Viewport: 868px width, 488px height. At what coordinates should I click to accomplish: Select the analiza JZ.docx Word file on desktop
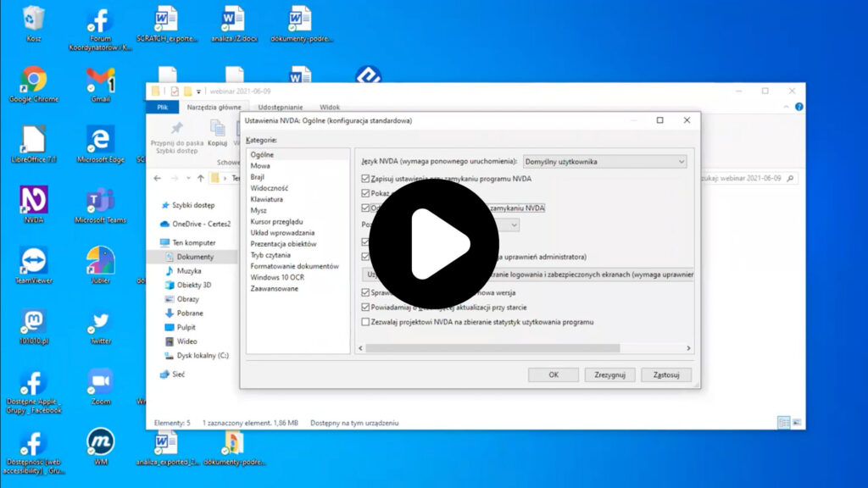click(x=234, y=23)
